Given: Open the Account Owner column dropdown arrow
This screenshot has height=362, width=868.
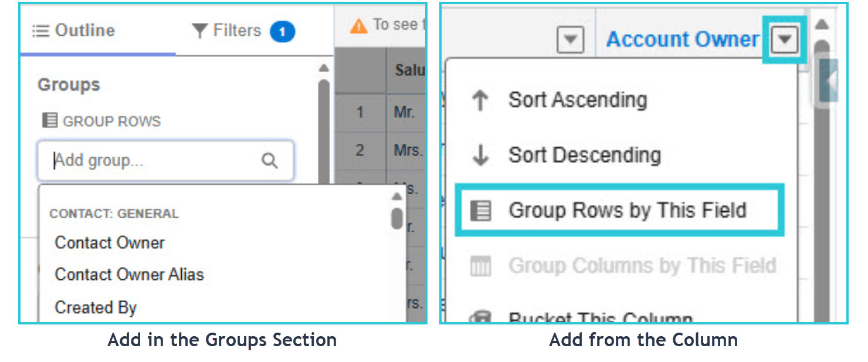Looking at the screenshot, I should point(785,40).
